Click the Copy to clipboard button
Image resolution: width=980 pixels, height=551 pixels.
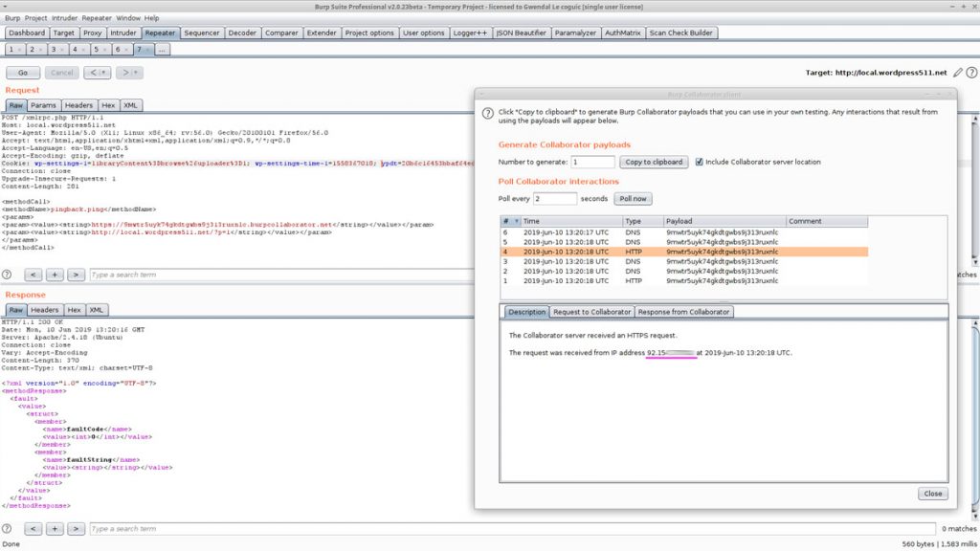pyautogui.click(x=654, y=162)
